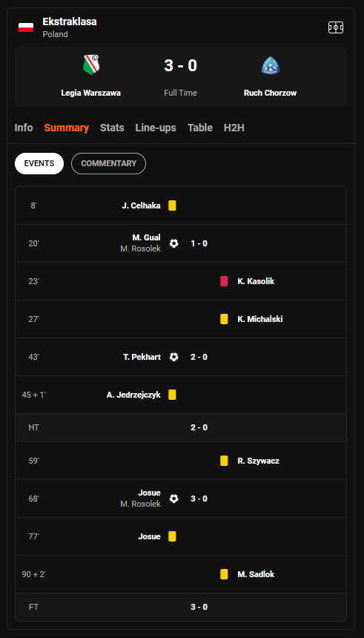Viewport: 364px width, 638px height.
Task: Open the Table tab
Action: (200, 128)
